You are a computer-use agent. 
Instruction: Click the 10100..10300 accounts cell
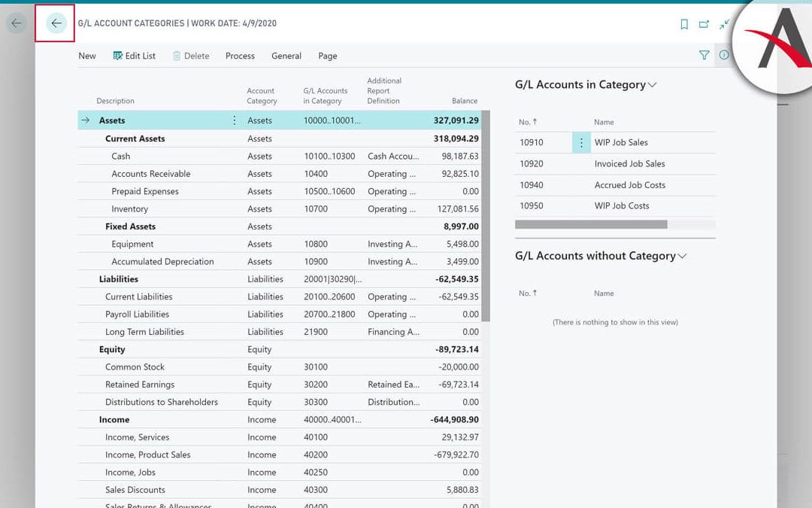point(329,156)
